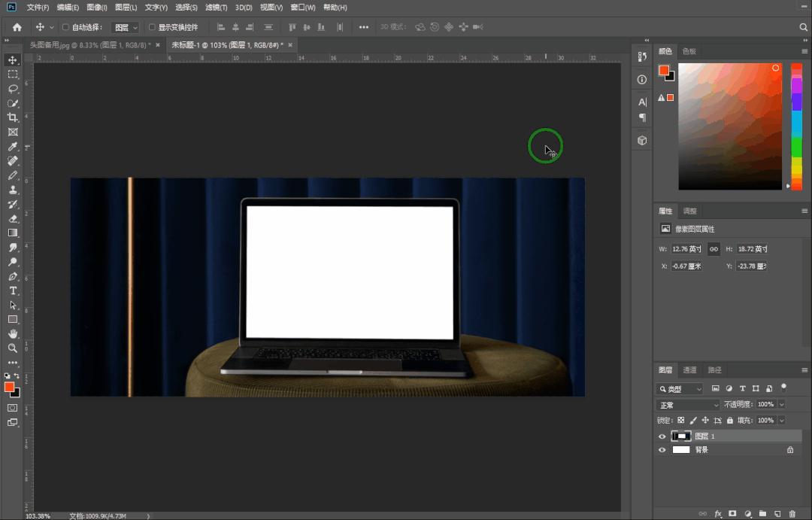Enable the 显示变换控件 checkbox
Screen dimensions: 812x520
152,27
